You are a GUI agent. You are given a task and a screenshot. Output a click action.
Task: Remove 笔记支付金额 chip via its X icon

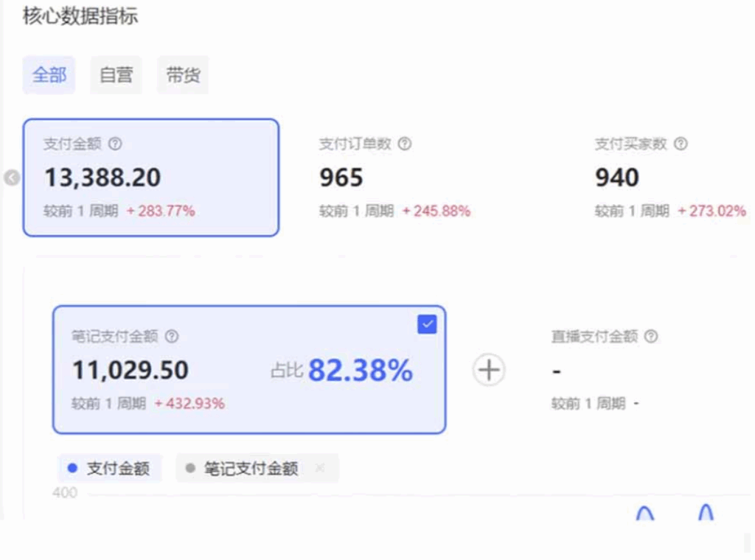[320, 469]
